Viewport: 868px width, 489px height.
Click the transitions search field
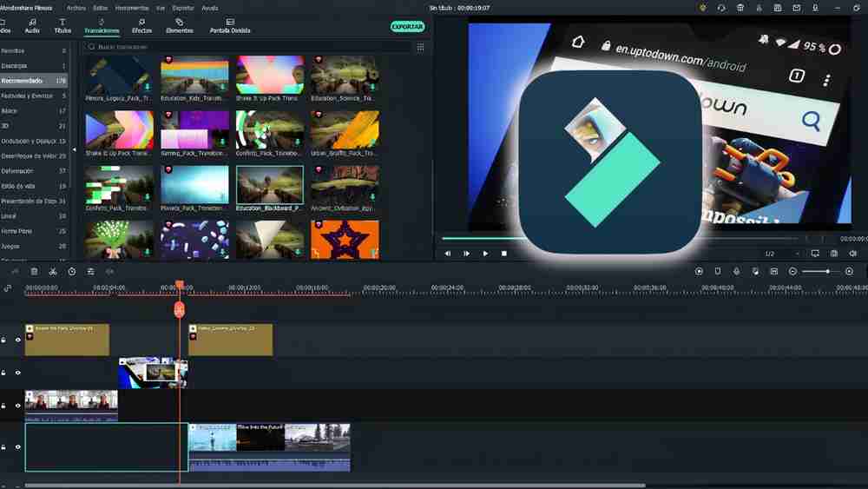(248, 47)
